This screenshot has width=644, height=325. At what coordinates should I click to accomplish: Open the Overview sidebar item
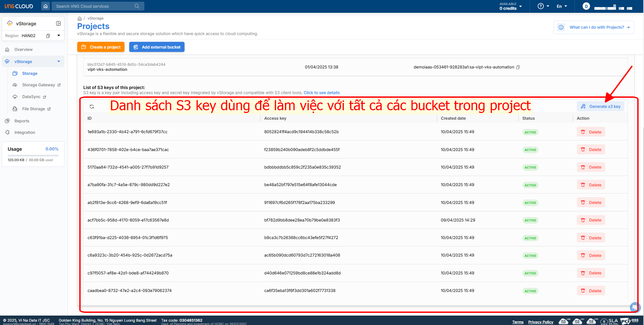(x=23, y=50)
